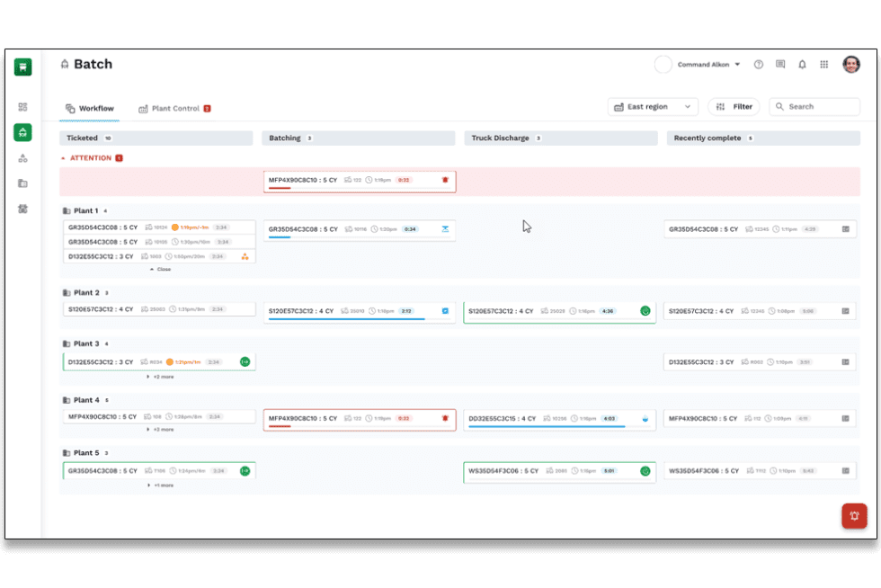Screen dimensions: 881x588
Task: Click the red alarm button bottom right
Action: click(853, 516)
